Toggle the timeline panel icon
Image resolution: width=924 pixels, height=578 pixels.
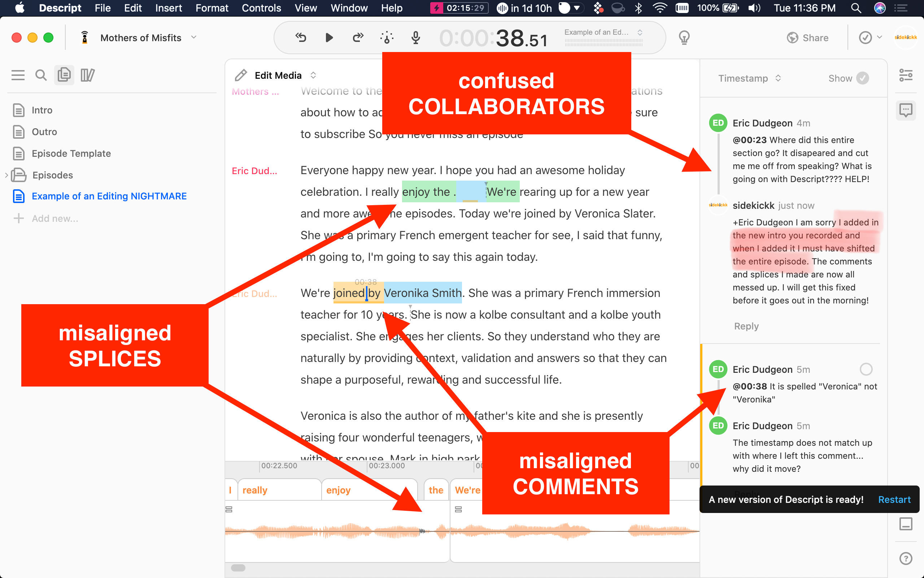pyautogui.click(x=906, y=524)
